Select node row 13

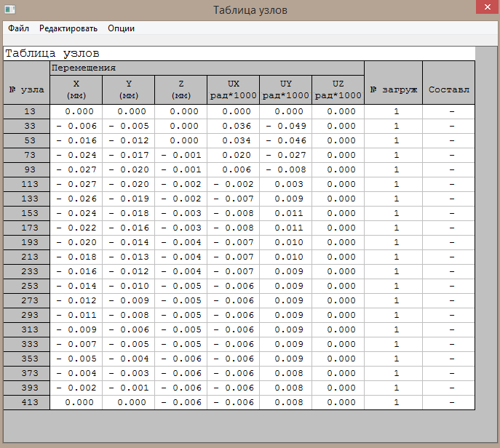click(26, 111)
